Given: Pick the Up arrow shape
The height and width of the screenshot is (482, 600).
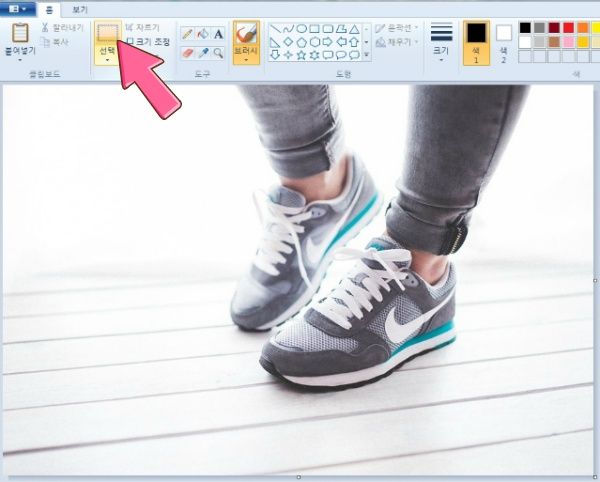Looking at the screenshot, I should (x=355, y=42).
